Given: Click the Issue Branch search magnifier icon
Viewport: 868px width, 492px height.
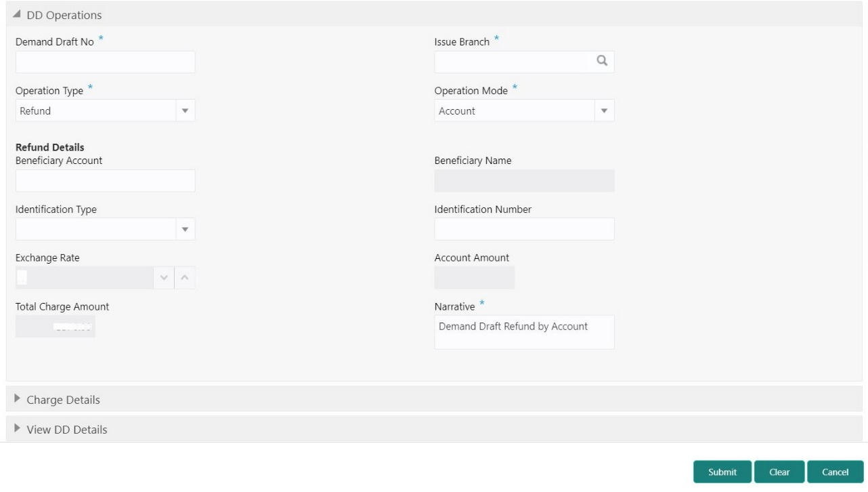Looking at the screenshot, I should 601,62.
